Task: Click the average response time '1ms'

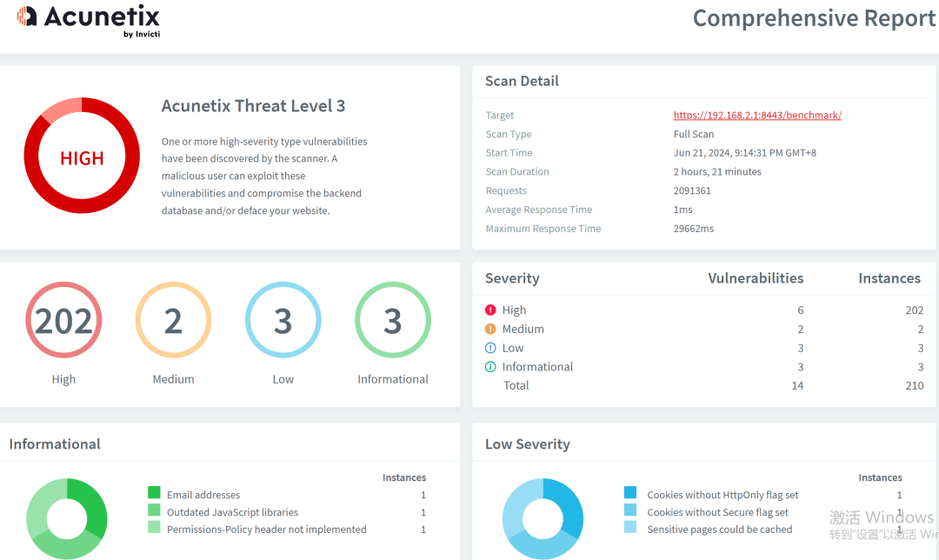Action: 683,210
